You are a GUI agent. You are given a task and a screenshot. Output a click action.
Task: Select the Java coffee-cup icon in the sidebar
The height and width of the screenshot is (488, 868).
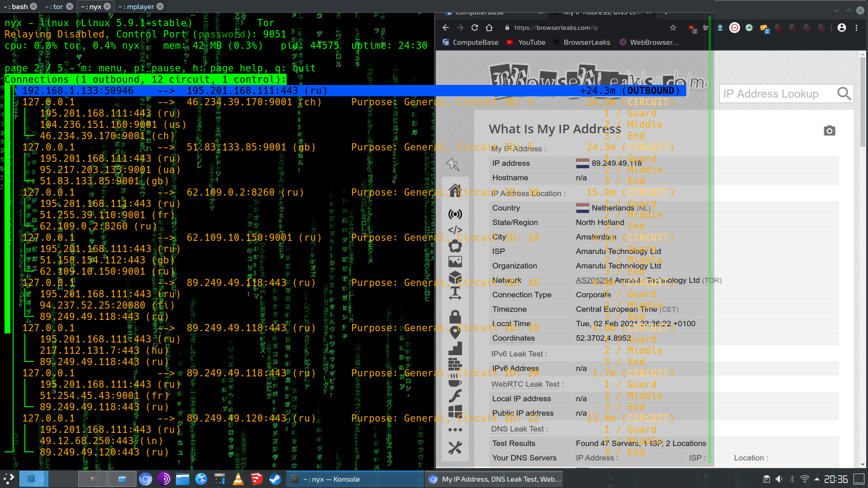455,380
